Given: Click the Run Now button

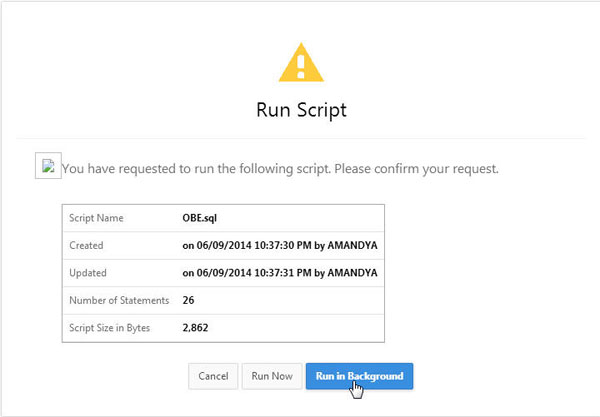Looking at the screenshot, I should [x=272, y=376].
